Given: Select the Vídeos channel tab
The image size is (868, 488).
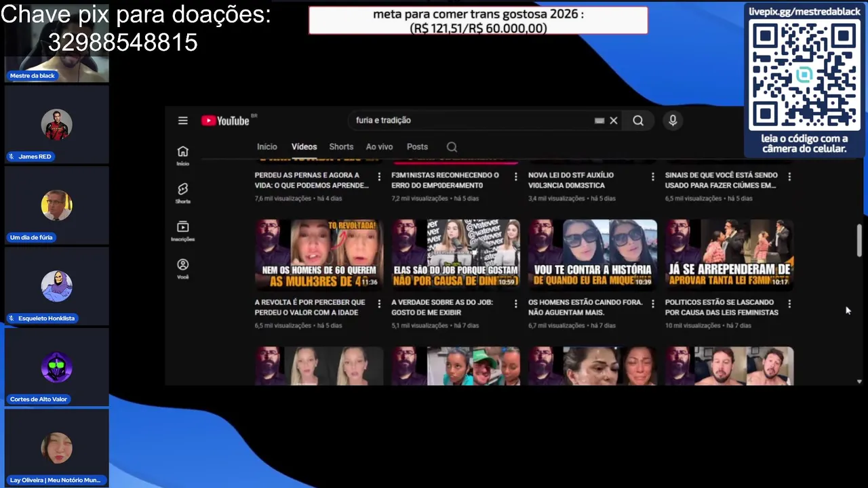Looking at the screenshot, I should 304,147.
